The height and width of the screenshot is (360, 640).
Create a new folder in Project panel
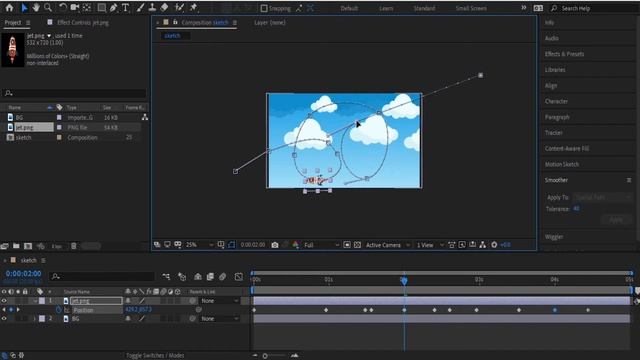[16, 246]
